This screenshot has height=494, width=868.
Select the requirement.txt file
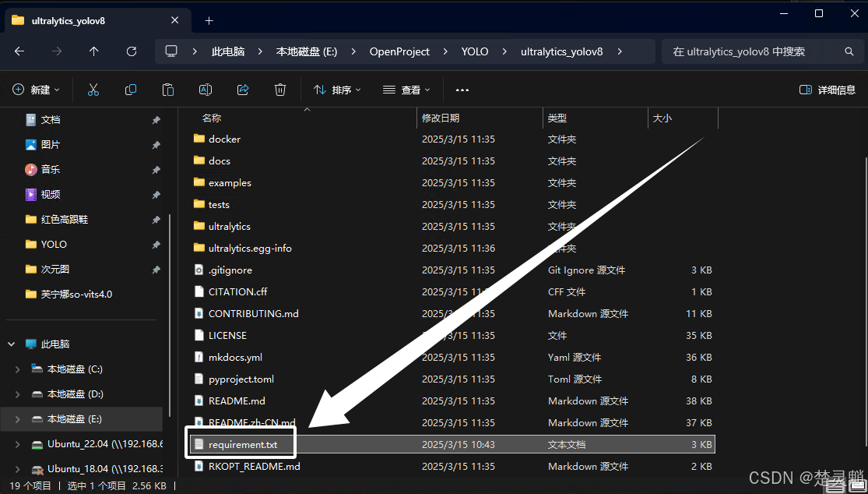tap(452, 445)
